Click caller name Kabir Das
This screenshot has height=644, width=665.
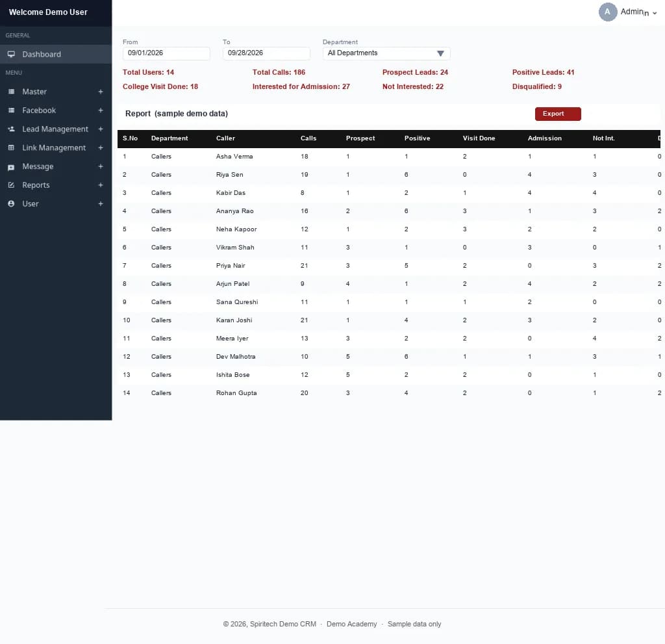pyautogui.click(x=231, y=193)
